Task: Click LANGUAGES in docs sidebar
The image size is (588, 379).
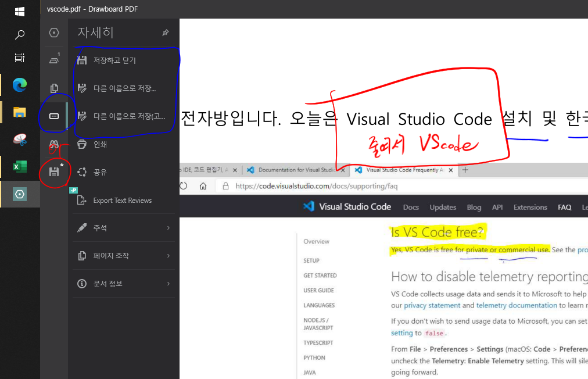Action: click(x=319, y=305)
